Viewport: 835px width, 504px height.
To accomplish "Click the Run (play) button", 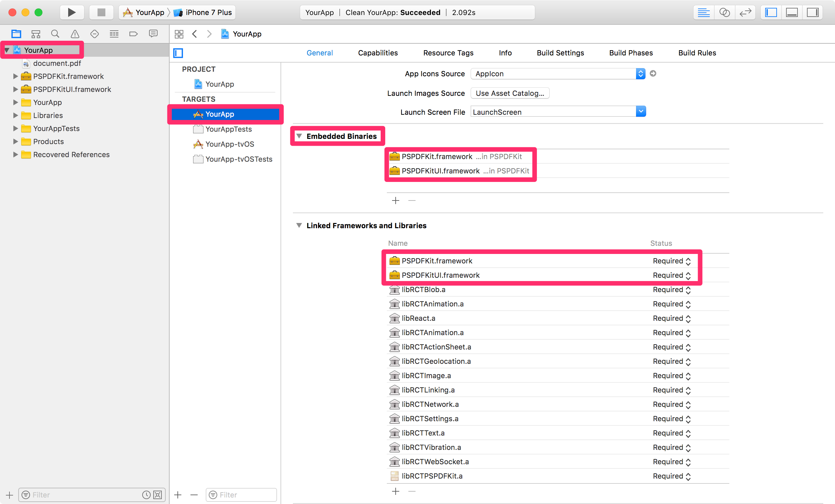I will pyautogui.click(x=71, y=12).
